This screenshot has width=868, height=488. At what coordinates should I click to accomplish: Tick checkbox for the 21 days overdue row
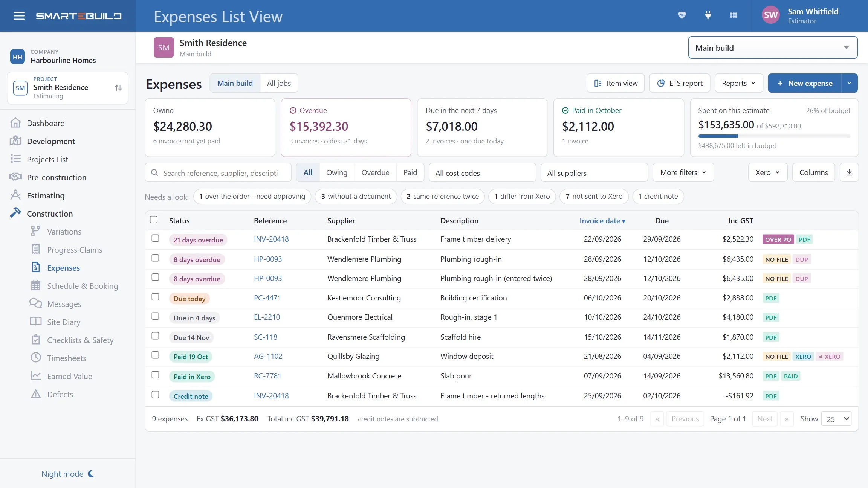pyautogui.click(x=155, y=238)
